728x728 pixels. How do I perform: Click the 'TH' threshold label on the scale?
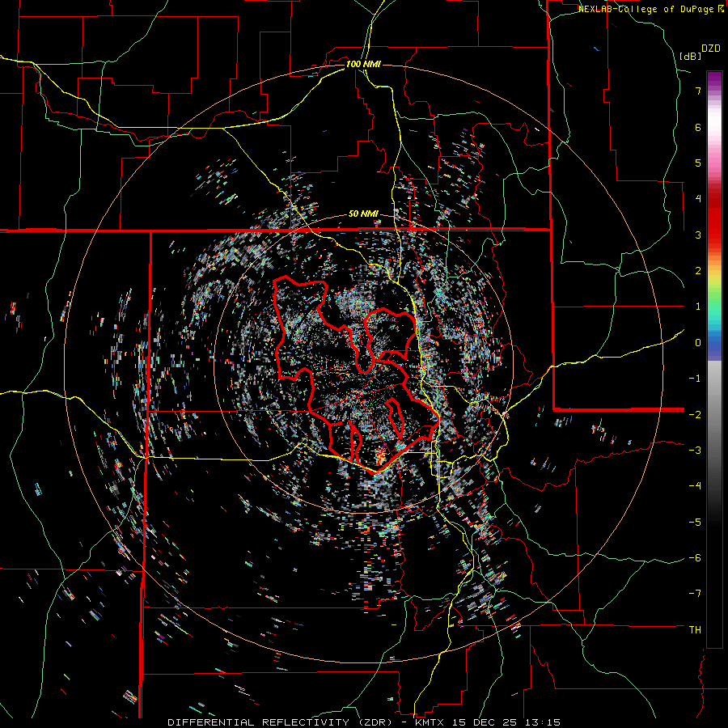tap(695, 630)
